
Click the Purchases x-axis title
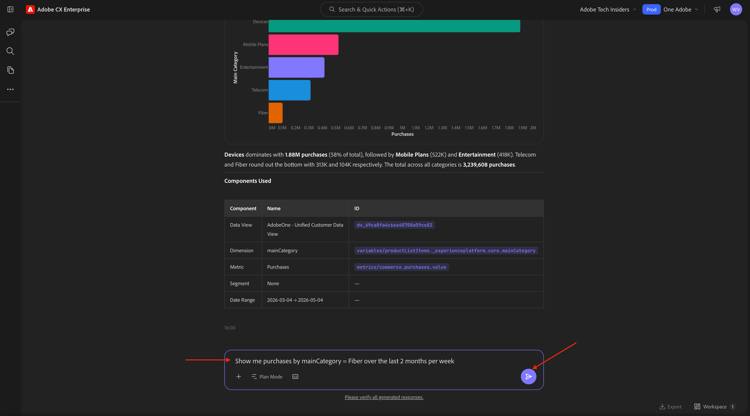(402, 134)
